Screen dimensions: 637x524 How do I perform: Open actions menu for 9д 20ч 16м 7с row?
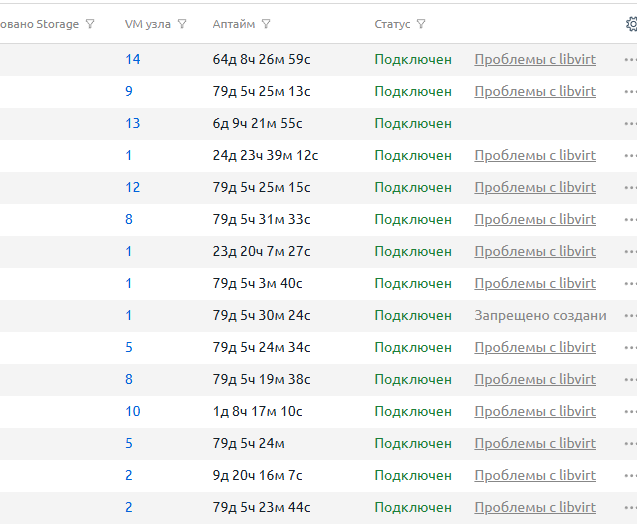point(629,476)
